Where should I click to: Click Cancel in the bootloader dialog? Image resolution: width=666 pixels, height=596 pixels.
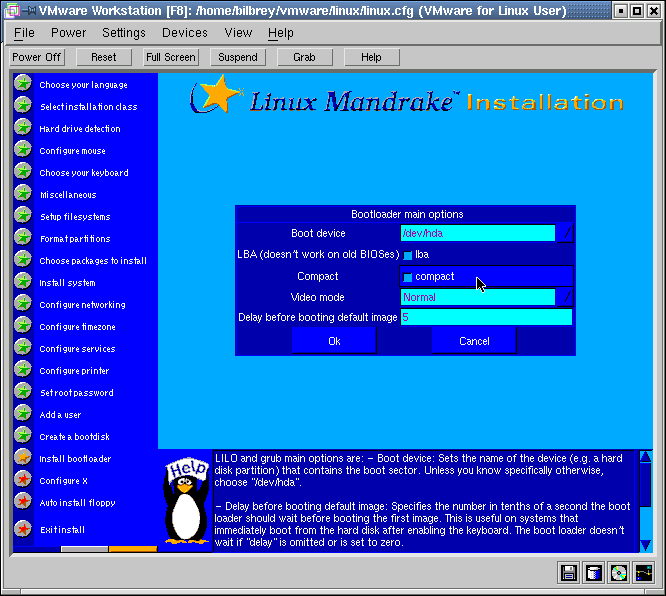474,341
